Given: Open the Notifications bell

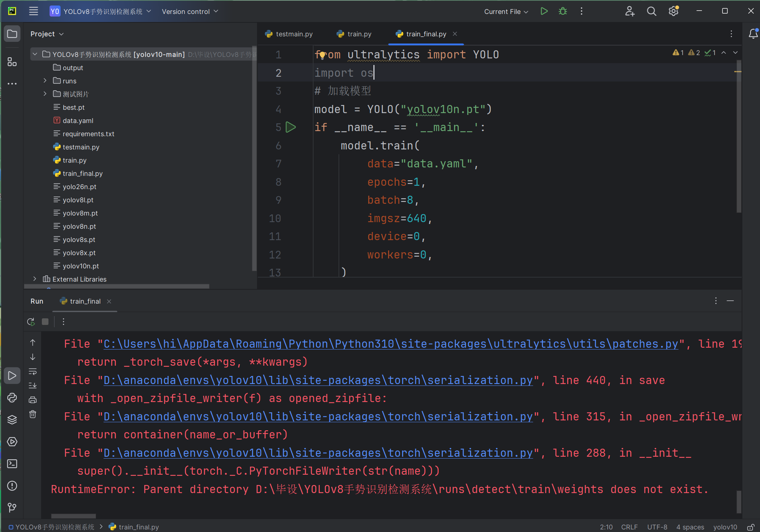Looking at the screenshot, I should [753, 34].
